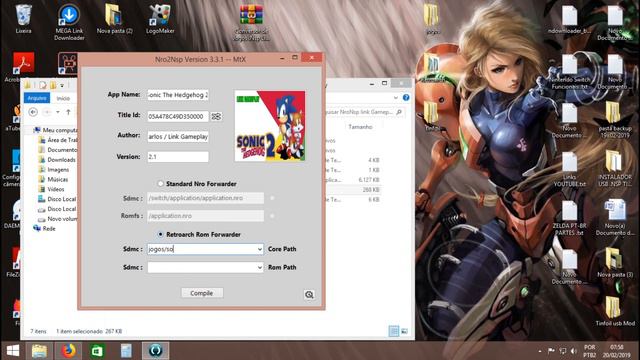
Task: Click the Version input field
Action: tap(178, 157)
